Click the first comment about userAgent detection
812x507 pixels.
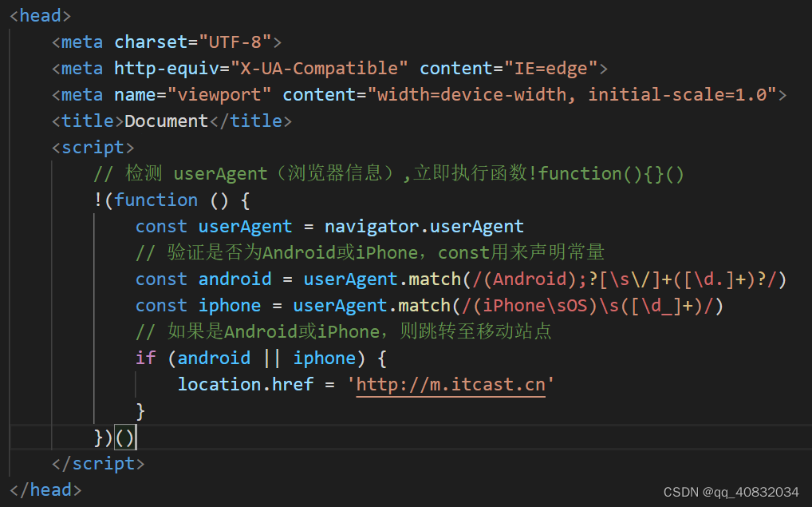pyautogui.click(x=388, y=173)
